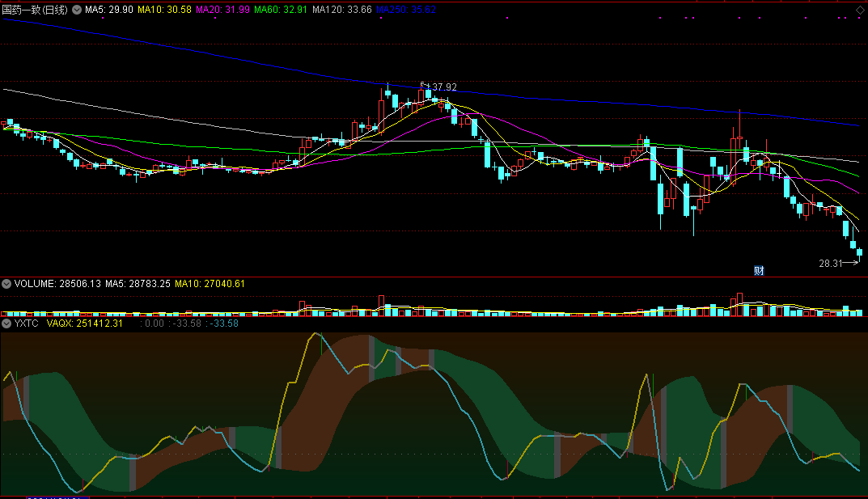The image size is (868, 499).
Task: Click the YXTC indicator name
Action: 27,323
